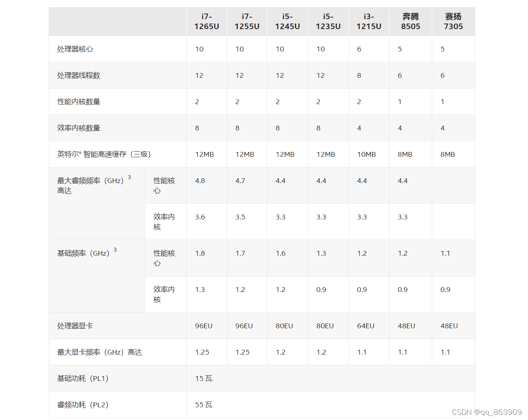This screenshot has height=420, width=528.
Task: Click the i5-1245U column header
Action: (x=287, y=22)
